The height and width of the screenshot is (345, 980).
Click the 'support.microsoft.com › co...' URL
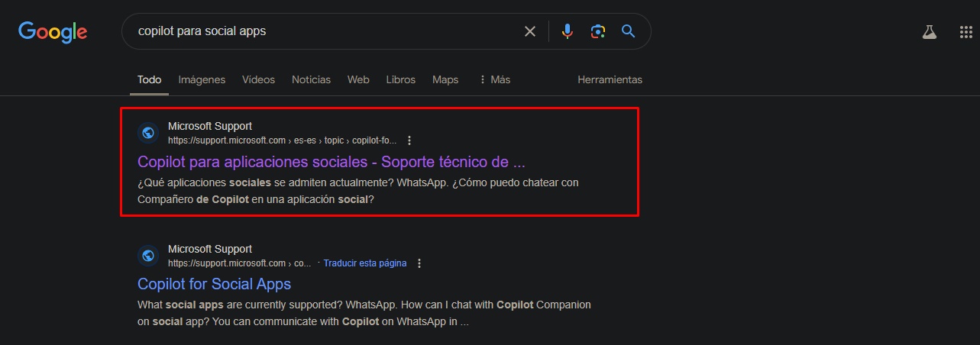click(240, 263)
